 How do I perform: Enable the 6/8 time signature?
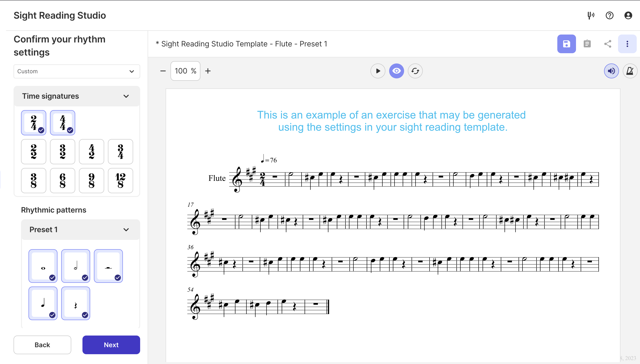tap(62, 181)
